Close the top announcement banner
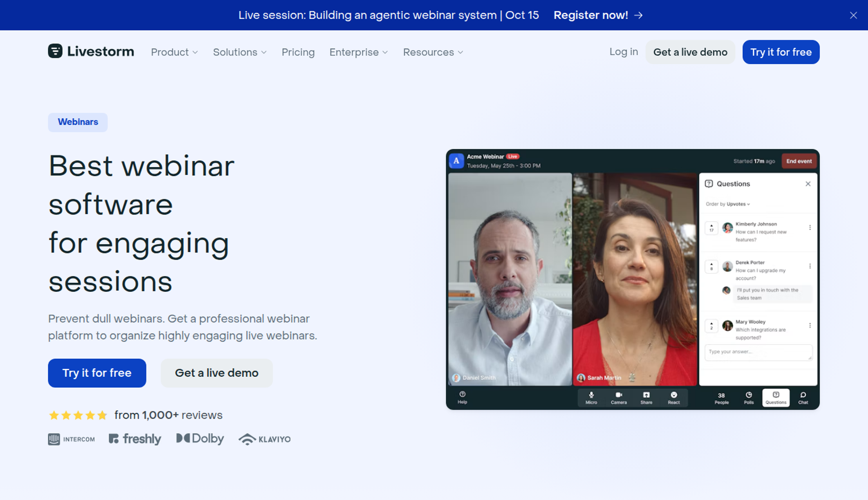868x500 pixels. coord(853,15)
